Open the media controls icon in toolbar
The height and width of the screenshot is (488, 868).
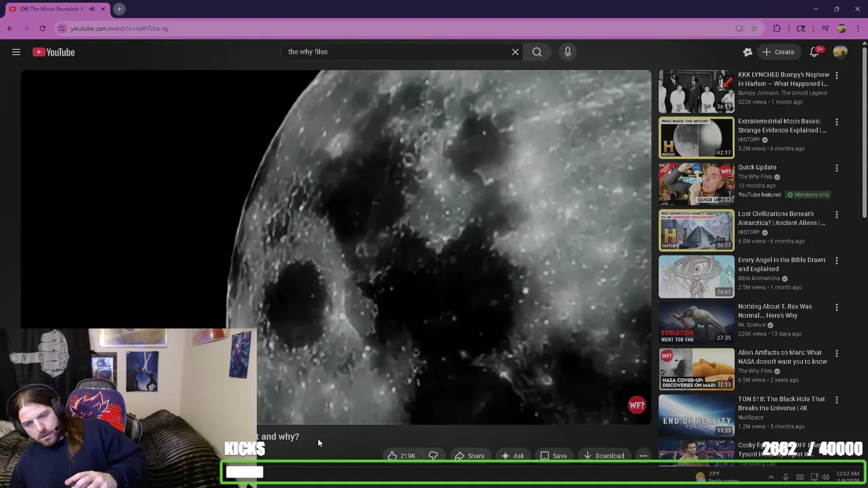[825, 28]
